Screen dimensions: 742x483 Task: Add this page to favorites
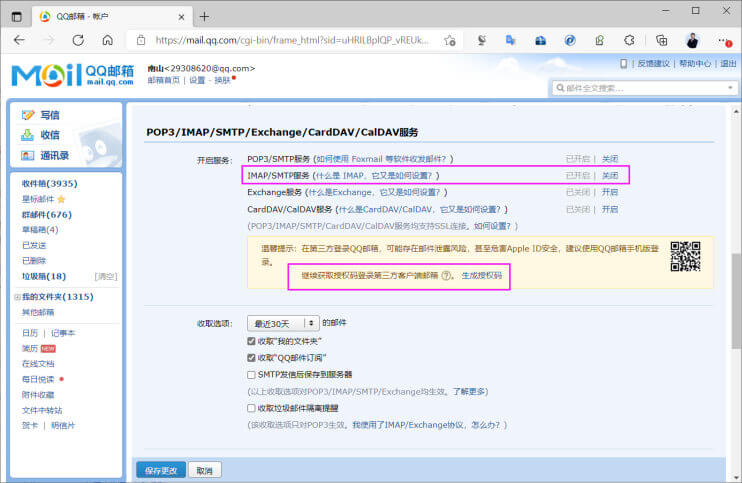(x=450, y=41)
